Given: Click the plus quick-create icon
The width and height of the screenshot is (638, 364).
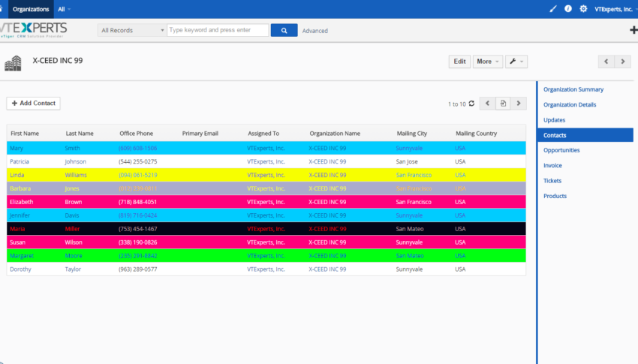Looking at the screenshot, I should point(633,30).
